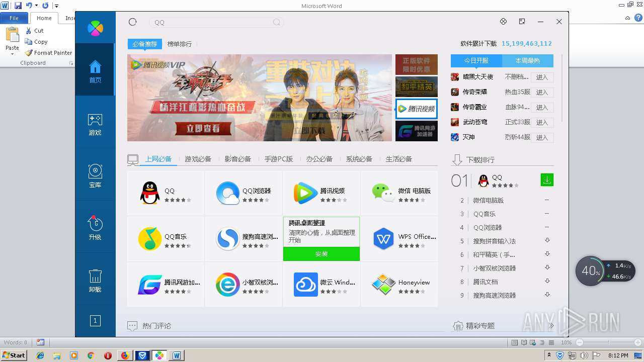Click the search magnifier icon
Viewport: 644px width, 362px height.
point(277,22)
